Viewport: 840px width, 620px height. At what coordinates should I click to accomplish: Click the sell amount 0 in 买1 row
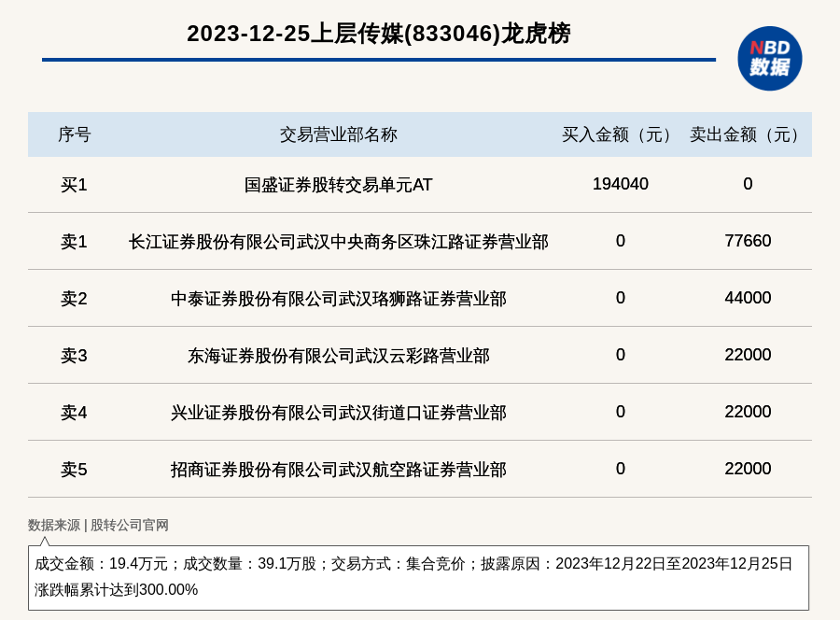pos(748,184)
